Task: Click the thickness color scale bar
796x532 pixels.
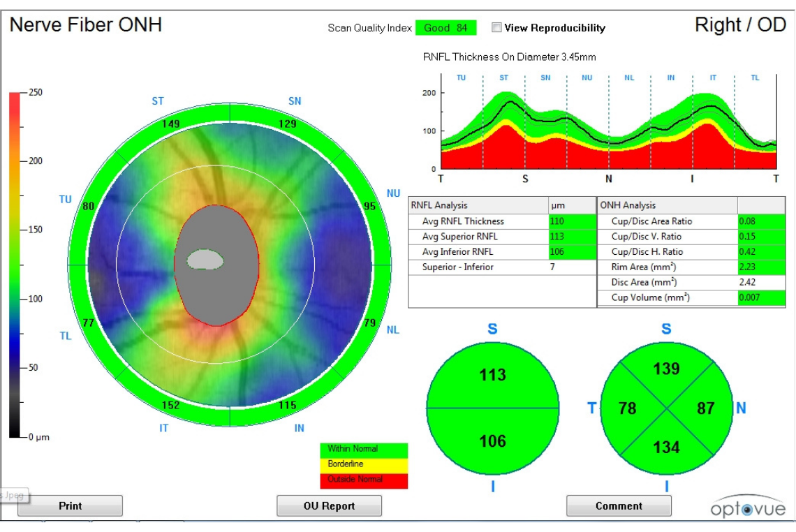Action: [x=14, y=265]
